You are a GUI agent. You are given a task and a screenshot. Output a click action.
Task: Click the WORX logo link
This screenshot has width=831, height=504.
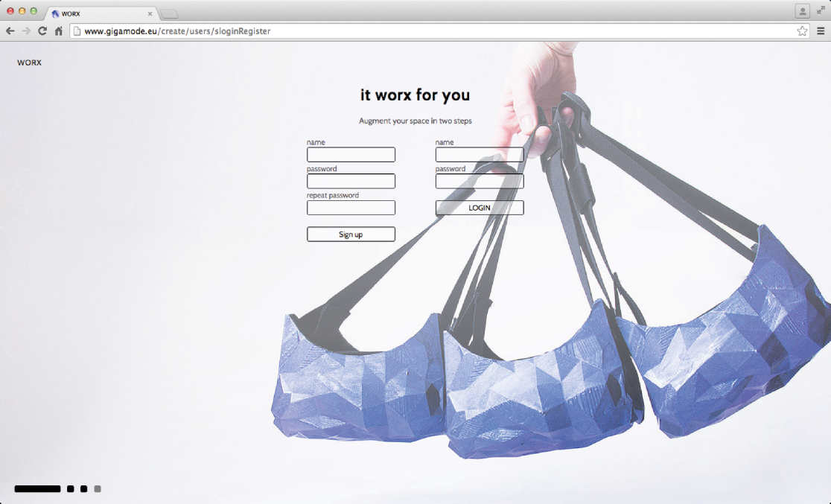30,63
